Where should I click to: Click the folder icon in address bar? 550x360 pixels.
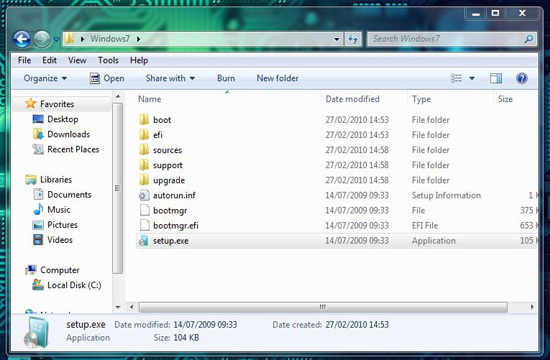pyautogui.click(x=69, y=39)
